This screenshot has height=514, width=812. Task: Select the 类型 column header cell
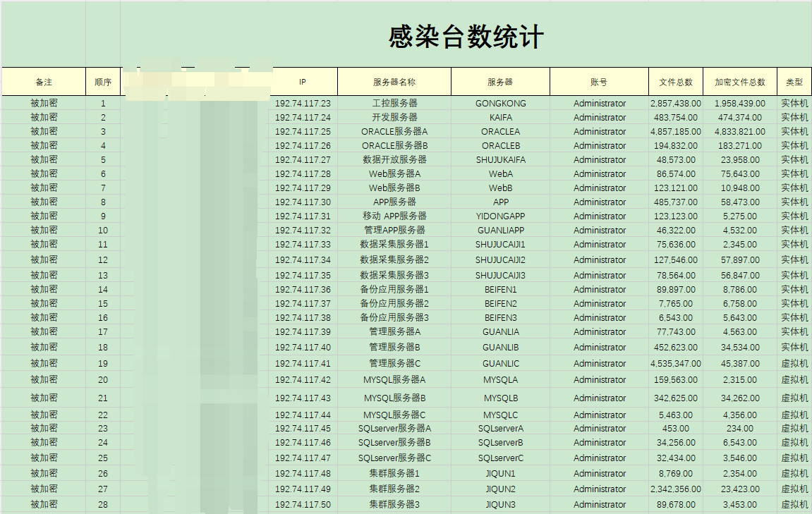794,82
